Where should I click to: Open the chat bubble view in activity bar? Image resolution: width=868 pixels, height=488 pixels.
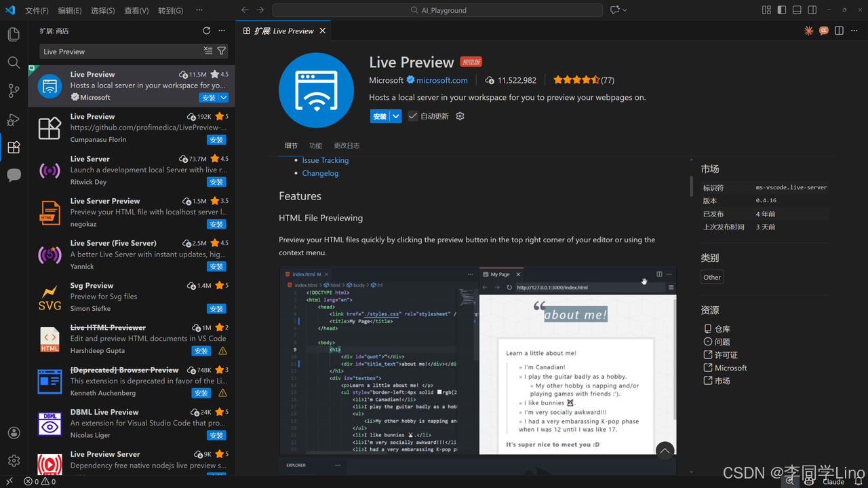[x=14, y=175]
